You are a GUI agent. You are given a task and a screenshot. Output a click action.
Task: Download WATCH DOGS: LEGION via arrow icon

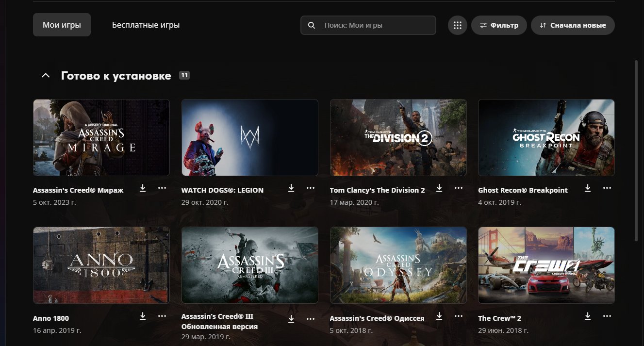291,188
